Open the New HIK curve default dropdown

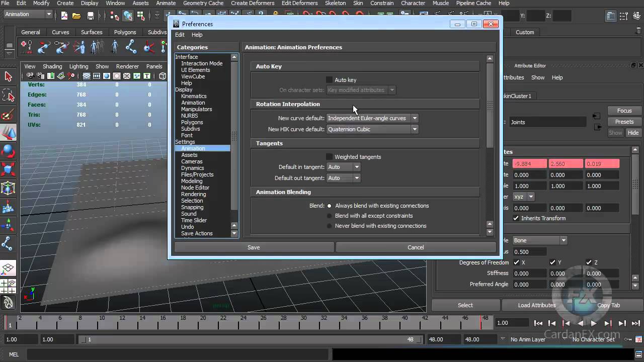point(372,129)
